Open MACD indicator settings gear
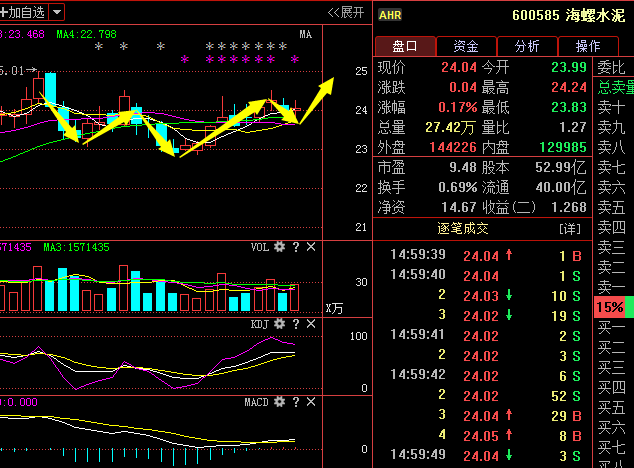Screen dimensions: 634x468 (280, 402)
